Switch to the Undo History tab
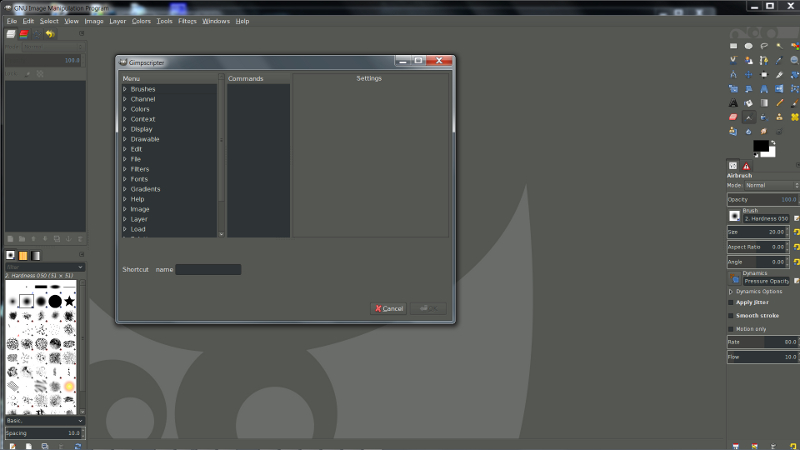This screenshot has width=800, height=450. coord(50,34)
